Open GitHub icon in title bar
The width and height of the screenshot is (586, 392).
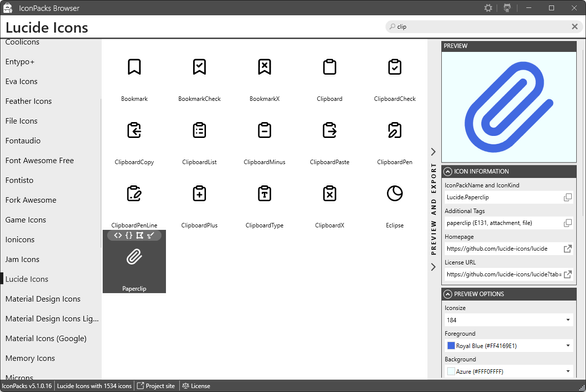[x=507, y=8]
